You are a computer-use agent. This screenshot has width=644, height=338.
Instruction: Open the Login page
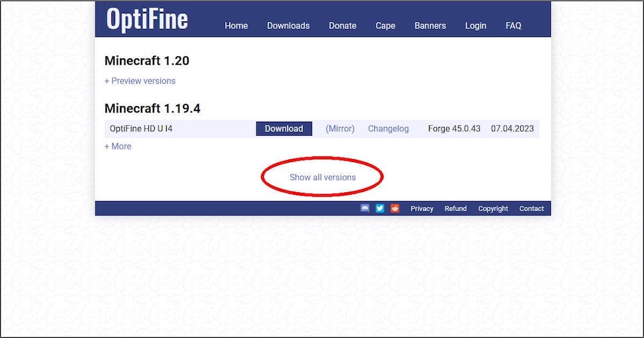pos(475,25)
